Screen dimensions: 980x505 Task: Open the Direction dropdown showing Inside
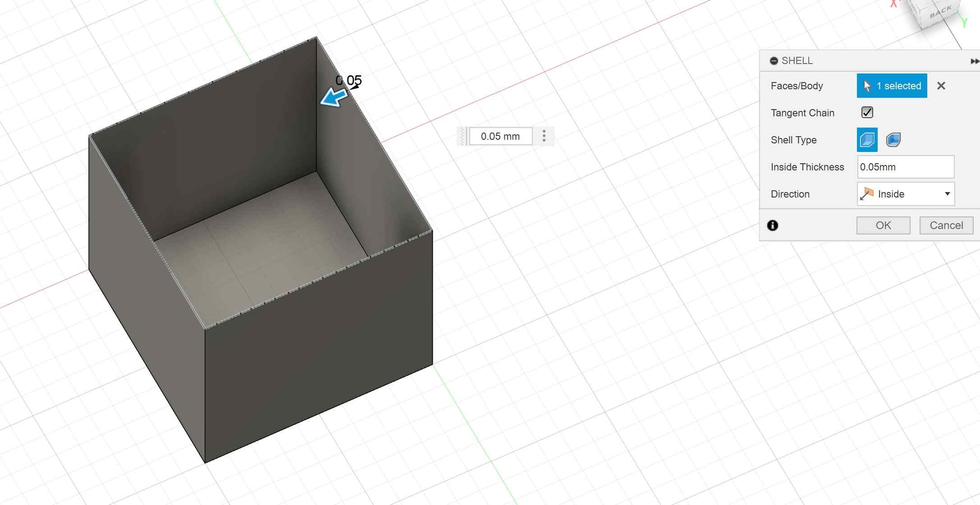point(906,194)
